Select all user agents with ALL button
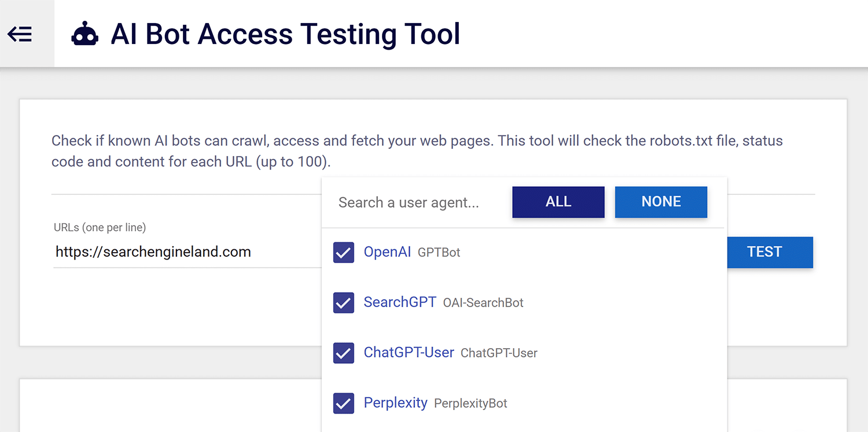The width and height of the screenshot is (868, 432). coord(558,202)
